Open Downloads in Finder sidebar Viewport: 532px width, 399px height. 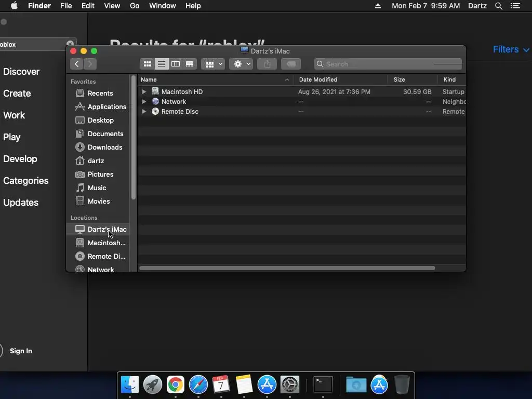click(98, 147)
